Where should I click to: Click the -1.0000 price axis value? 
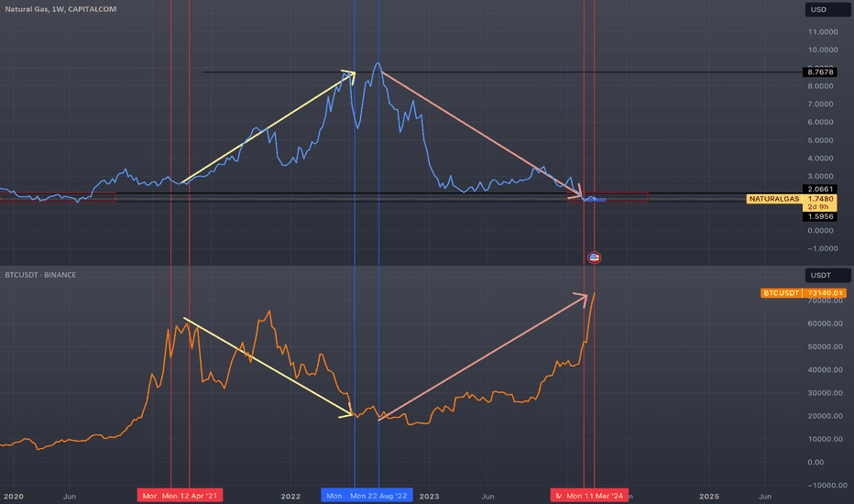pyautogui.click(x=823, y=248)
